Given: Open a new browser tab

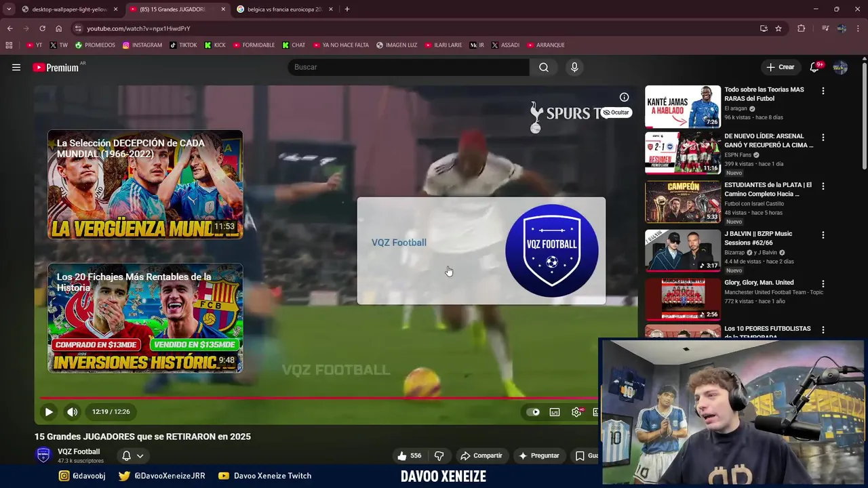Looking at the screenshot, I should pyautogui.click(x=347, y=9).
